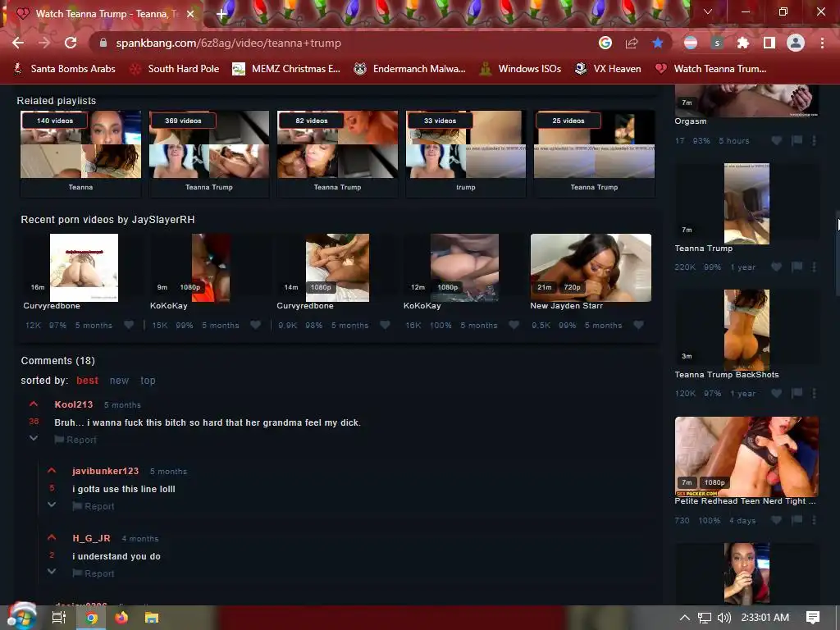
Task: Open the 33 videos playlist card
Action: [x=466, y=153]
